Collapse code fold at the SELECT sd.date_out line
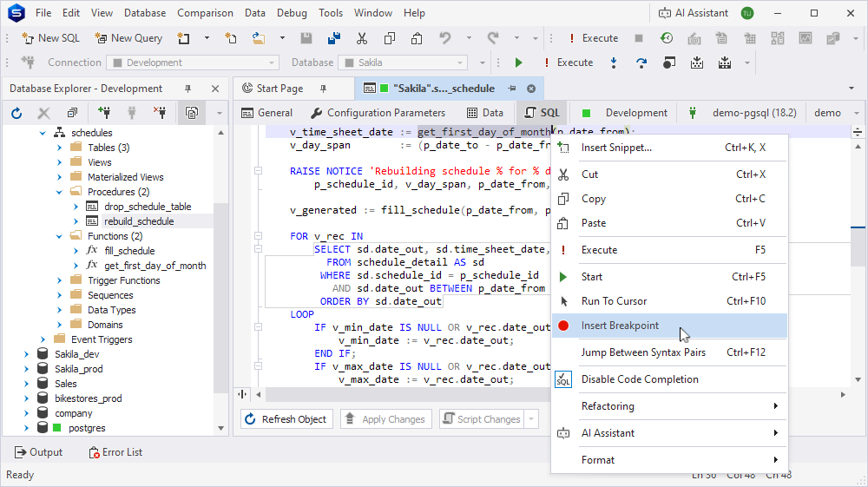Viewport: 868px width, 487px height. (258, 249)
